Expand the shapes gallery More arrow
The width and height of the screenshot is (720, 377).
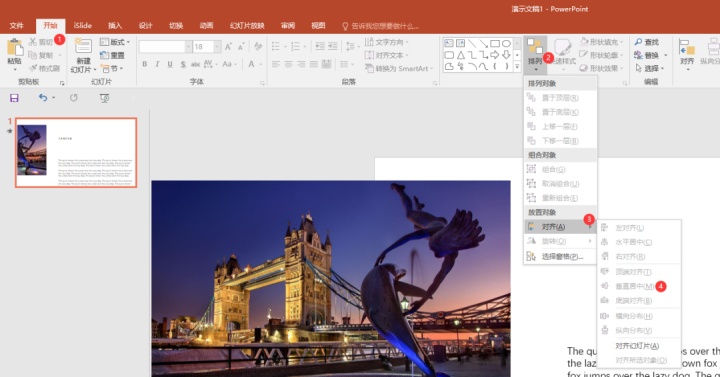[517, 67]
